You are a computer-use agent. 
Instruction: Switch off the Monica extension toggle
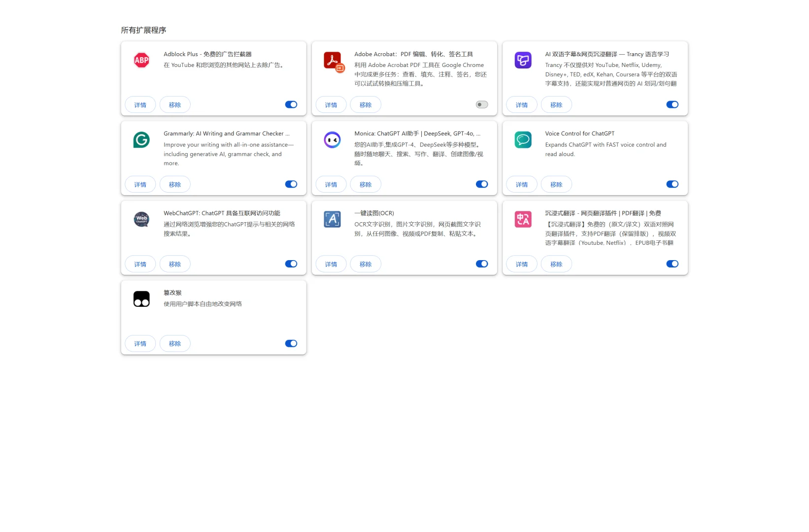[482, 184]
